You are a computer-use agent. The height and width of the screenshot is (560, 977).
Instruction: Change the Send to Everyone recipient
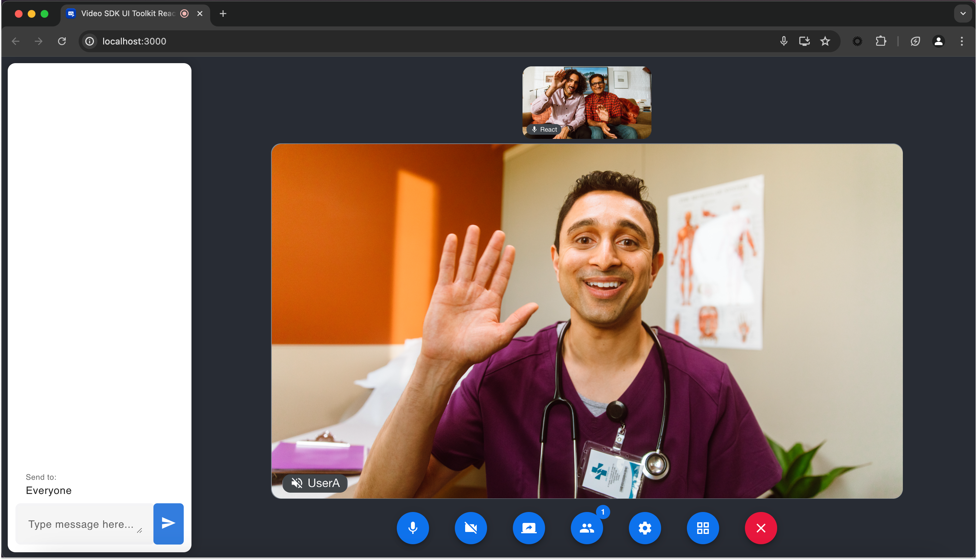point(48,490)
